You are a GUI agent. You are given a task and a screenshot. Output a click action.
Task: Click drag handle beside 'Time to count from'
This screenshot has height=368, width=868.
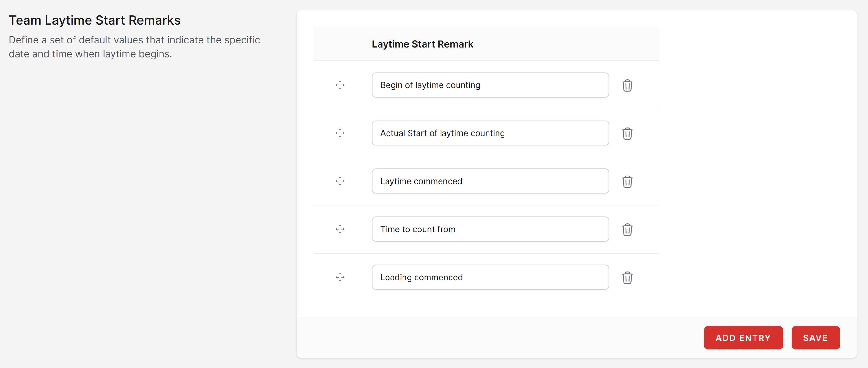(340, 229)
